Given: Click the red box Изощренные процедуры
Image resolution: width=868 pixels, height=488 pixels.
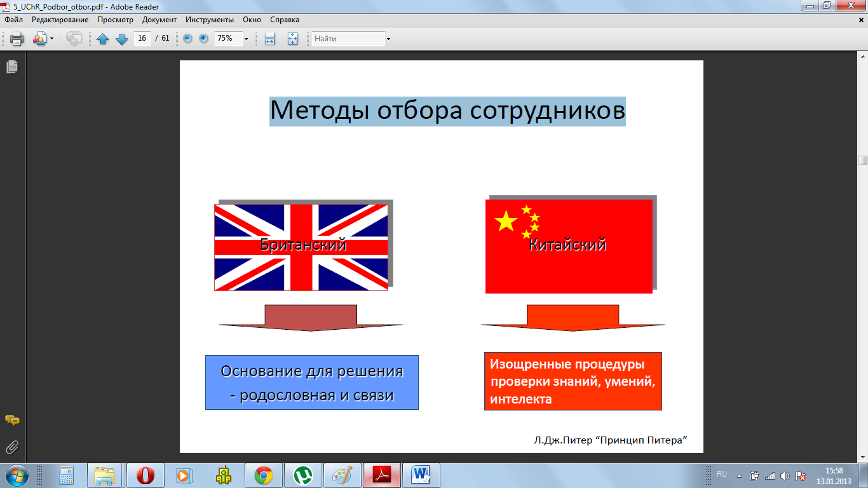Looking at the screenshot, I should pyautogui.click(x=573, y=381).
